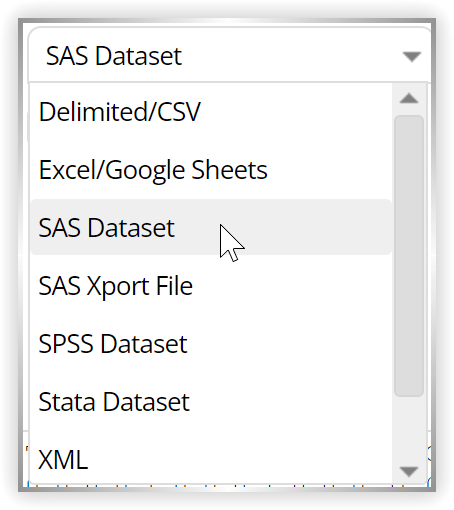Choose the Stata Dataset option
Image resolution: width=454 pixels, height=510 pixels.
(x=211, y=402)
